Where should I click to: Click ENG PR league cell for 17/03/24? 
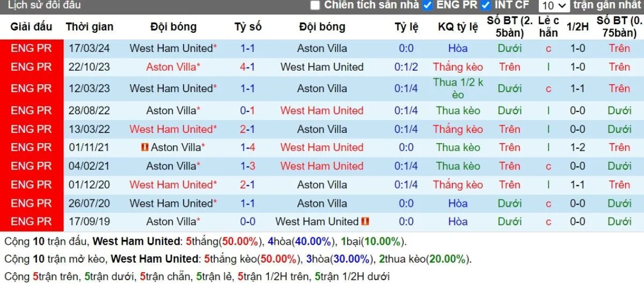pos(31,48)
